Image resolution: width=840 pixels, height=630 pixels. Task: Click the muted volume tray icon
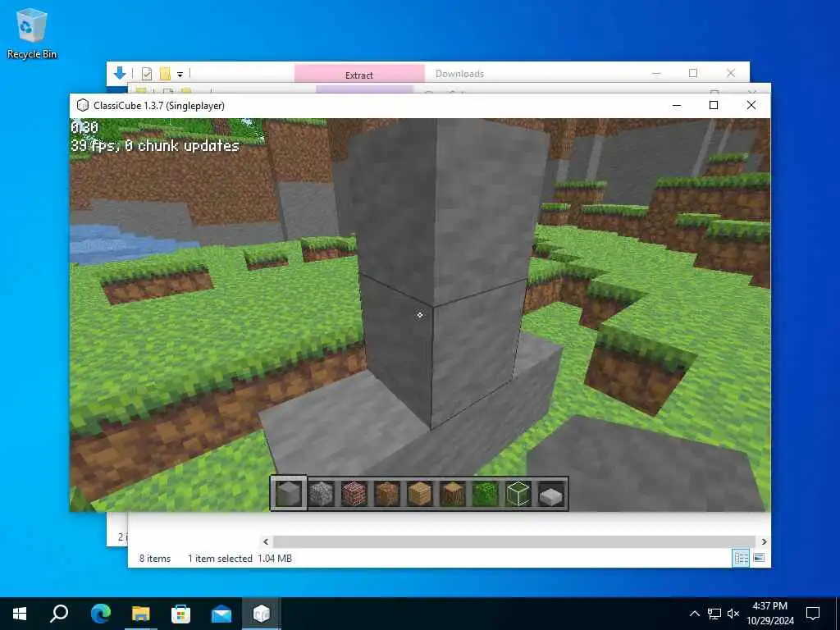pyautogui.click(x=733, y=614)
